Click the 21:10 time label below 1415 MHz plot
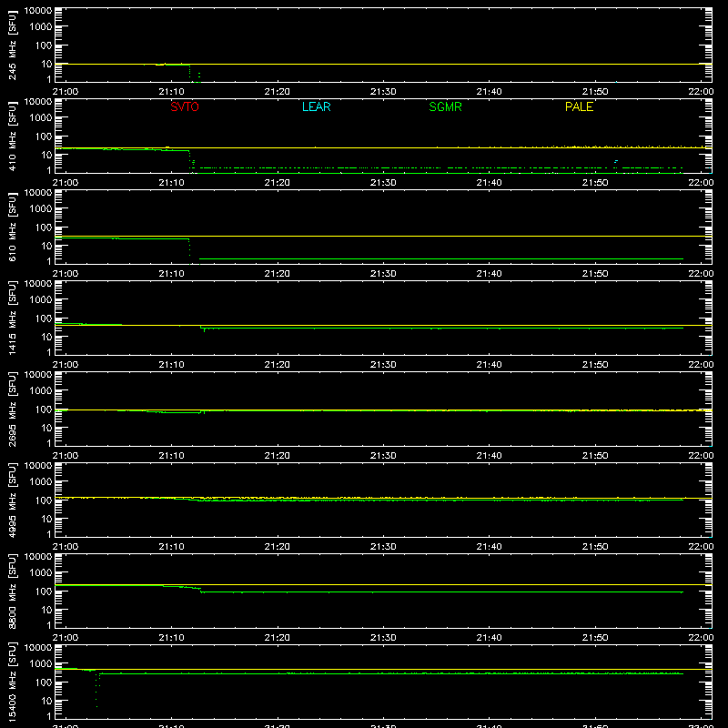The image size is (728, 728). click(x=171, y=365)
